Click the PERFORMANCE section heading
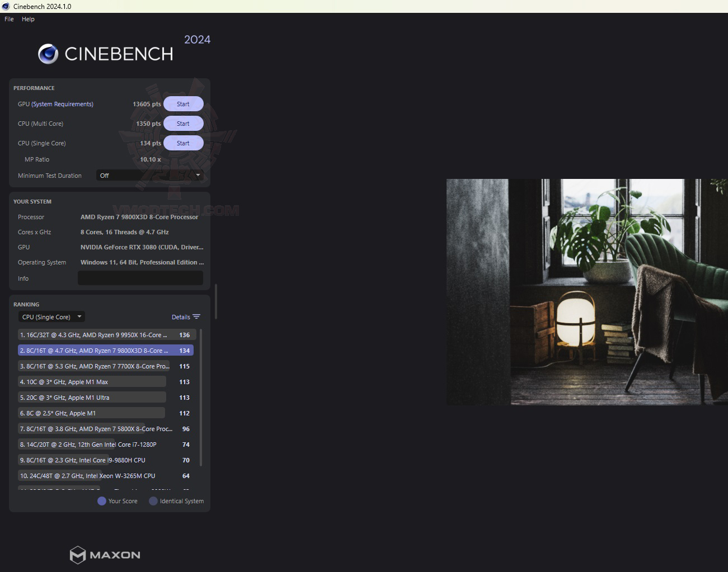The image size is (728, 572). [x=34, y=88]
